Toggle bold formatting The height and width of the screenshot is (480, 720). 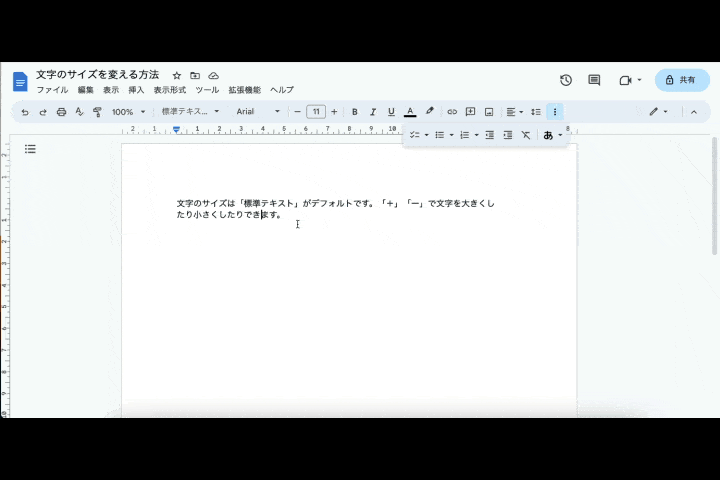354,112
